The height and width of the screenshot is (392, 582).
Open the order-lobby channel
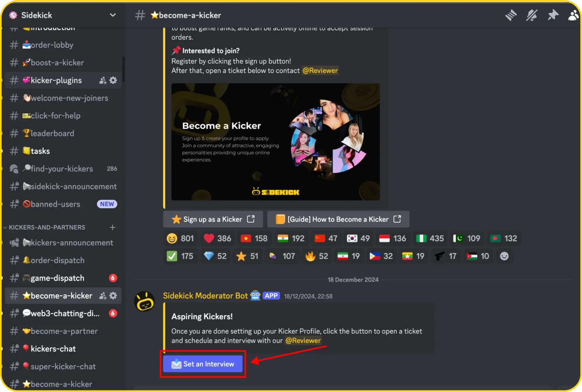(63, 45)
